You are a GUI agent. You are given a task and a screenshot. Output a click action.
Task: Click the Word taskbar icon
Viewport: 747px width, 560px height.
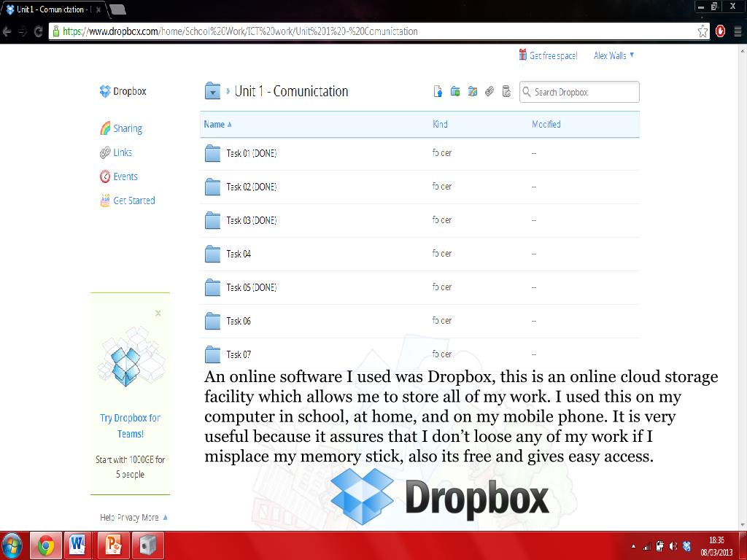pyautogui.click(x=77, y=545)
